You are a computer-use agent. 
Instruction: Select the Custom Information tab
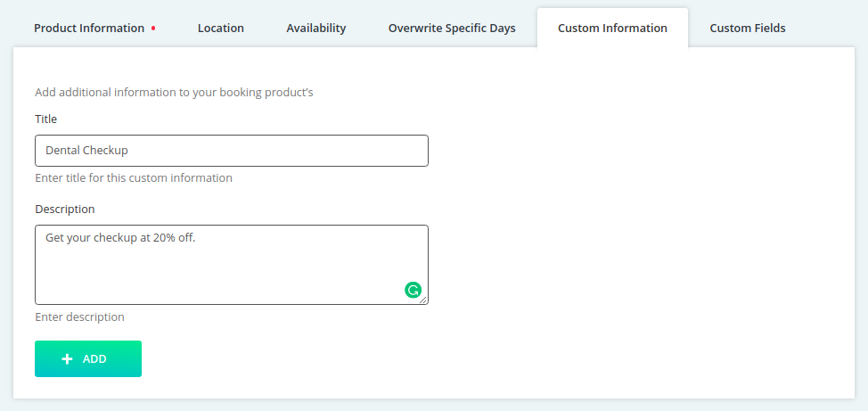click(x=612, y=29)
